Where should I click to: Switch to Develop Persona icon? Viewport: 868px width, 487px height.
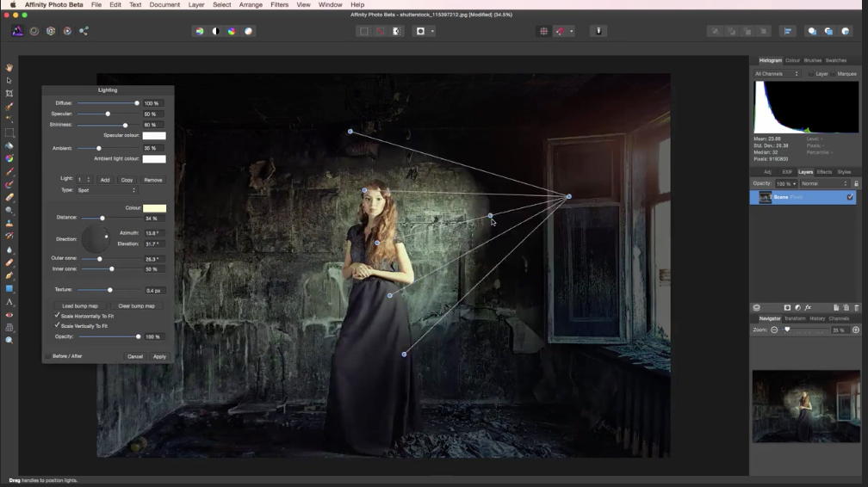(51, 31)
